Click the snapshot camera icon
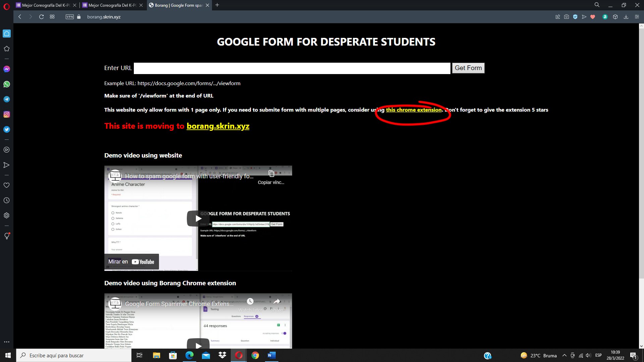 (x=567, y=17)
